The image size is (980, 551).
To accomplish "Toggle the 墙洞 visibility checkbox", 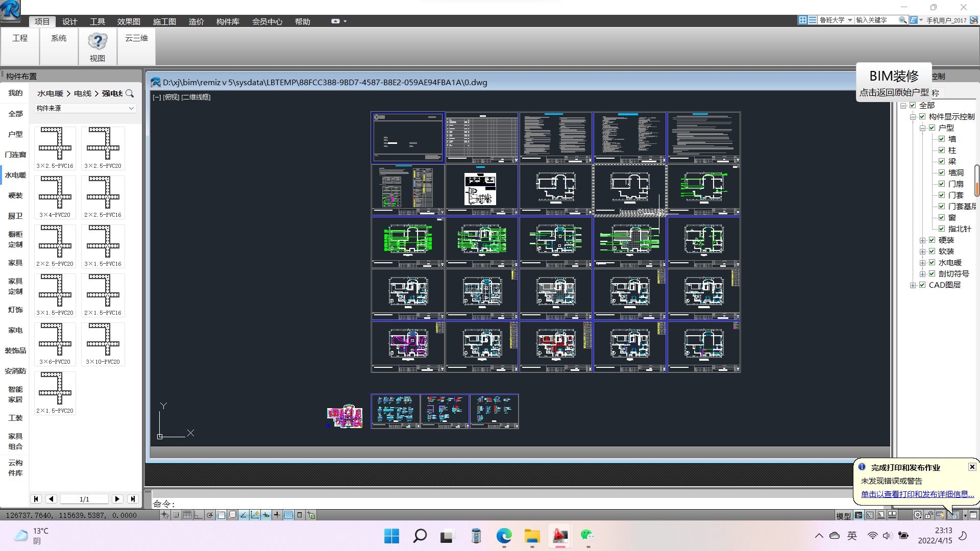I will coord(942,173).
